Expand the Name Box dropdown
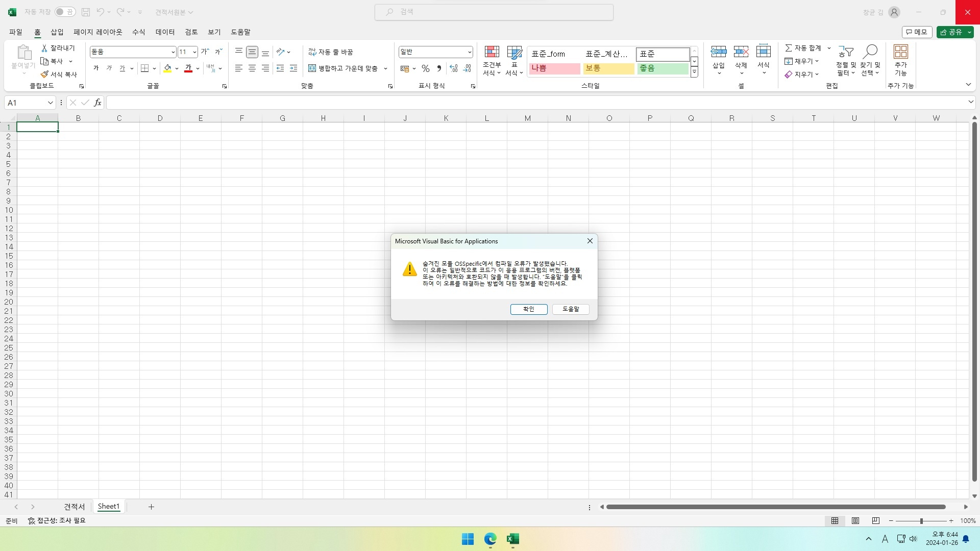Viewport: 980px width, 551px height. [x=50, y=103]
